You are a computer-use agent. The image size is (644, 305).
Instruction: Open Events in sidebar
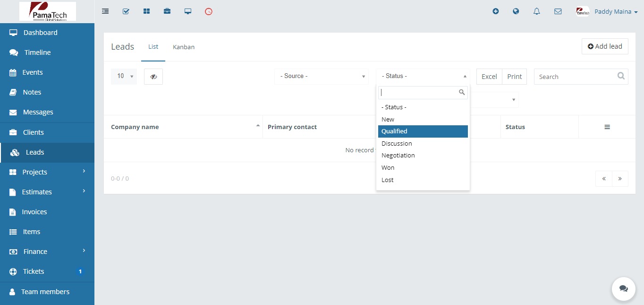click(x=47, y=72)
